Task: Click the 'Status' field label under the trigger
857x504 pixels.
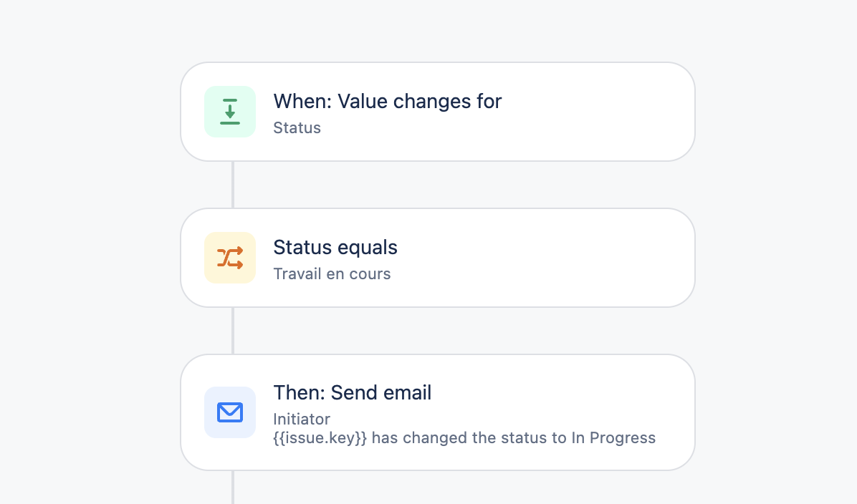Action: 297,127
